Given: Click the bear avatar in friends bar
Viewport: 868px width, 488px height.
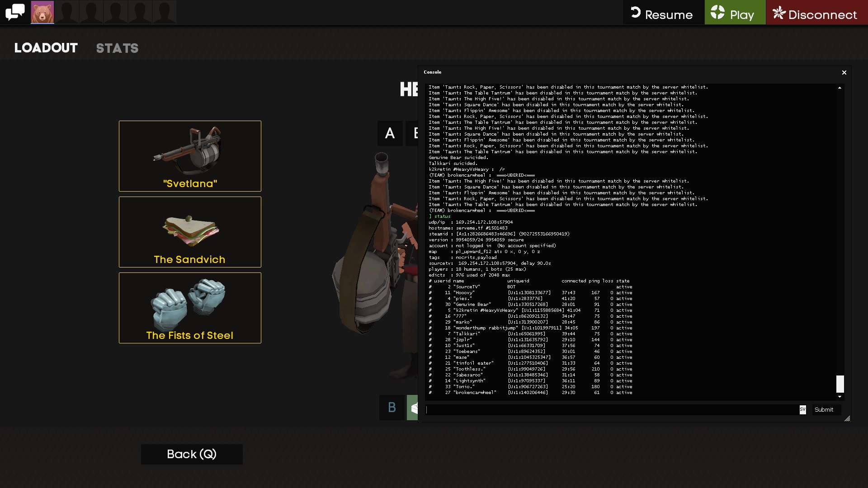Looking at the screenshot, I should tap(42, 12).
